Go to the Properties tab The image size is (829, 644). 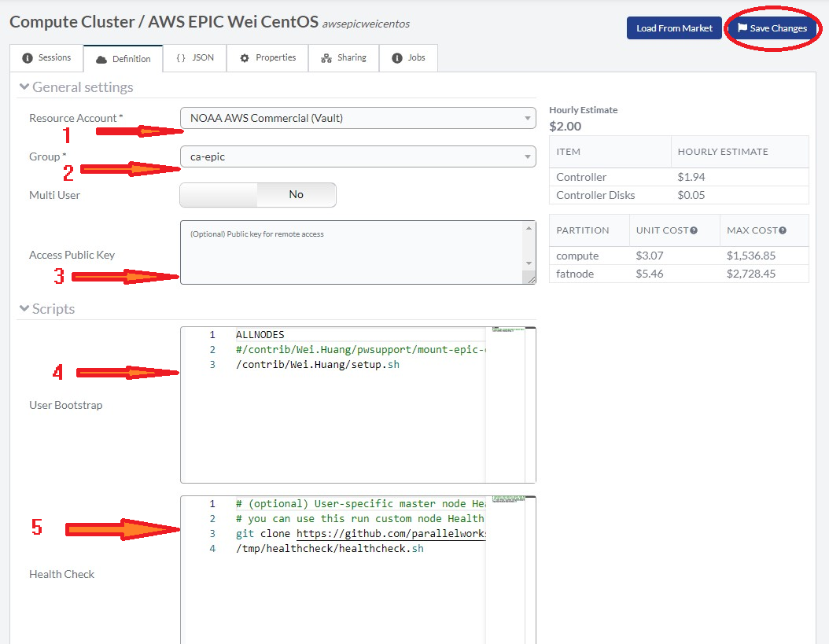pos(267,58)
